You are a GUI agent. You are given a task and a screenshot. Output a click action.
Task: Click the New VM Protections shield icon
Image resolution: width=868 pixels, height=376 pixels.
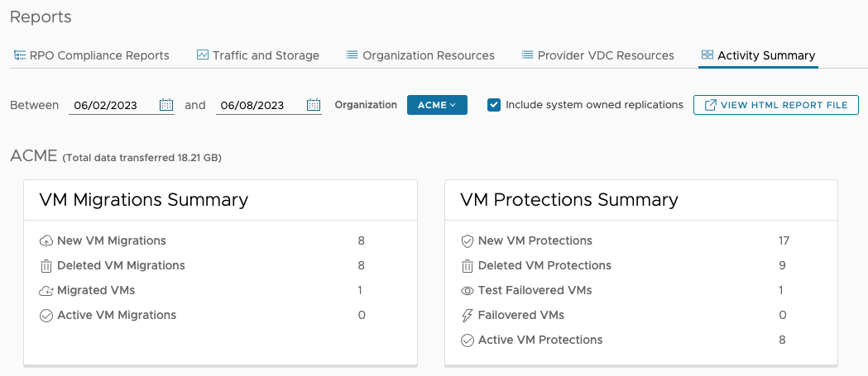pyautogui.click(x=468, y=241)
